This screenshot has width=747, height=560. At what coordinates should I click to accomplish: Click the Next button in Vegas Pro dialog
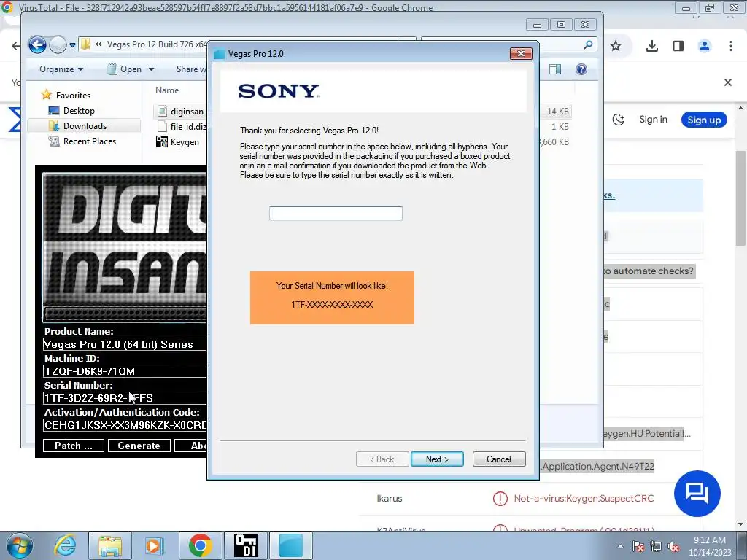point(437,459)
